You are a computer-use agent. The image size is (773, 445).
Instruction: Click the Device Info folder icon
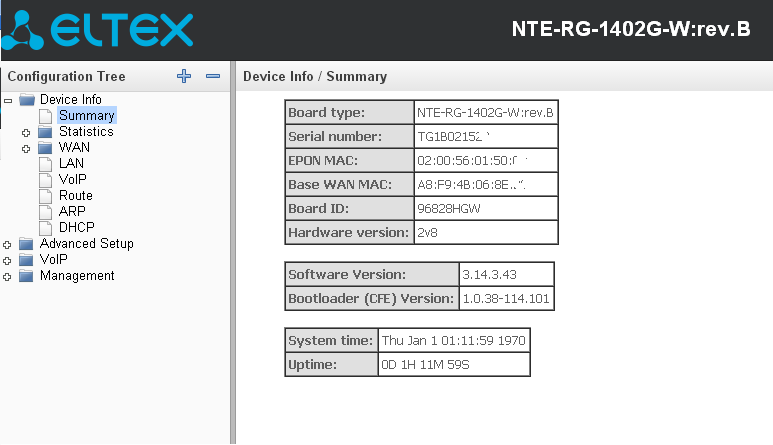click(27, 100)
